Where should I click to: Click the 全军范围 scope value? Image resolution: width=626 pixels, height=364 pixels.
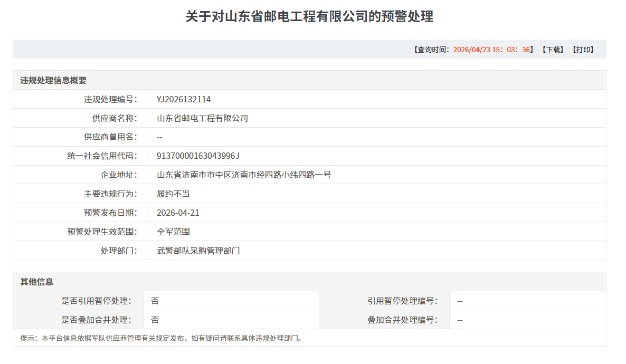tap(173, 232)
